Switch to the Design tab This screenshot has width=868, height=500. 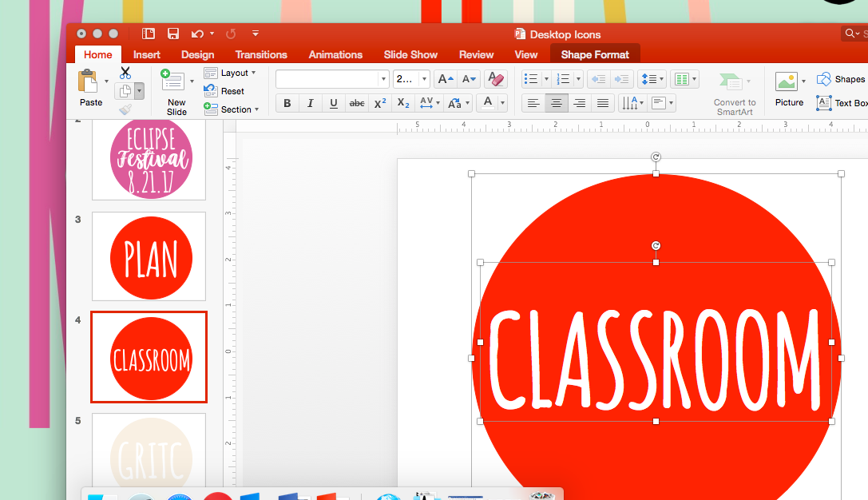197,55
